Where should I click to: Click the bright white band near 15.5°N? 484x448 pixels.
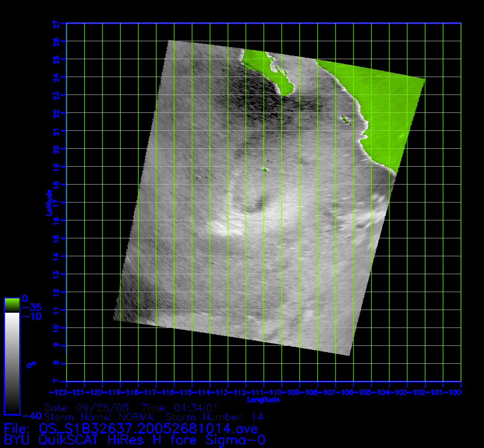coord(224,228)
